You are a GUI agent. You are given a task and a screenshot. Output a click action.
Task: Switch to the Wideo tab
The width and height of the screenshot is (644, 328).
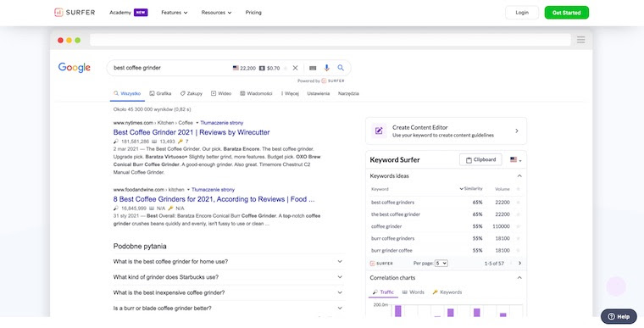(x=221, y=94)
